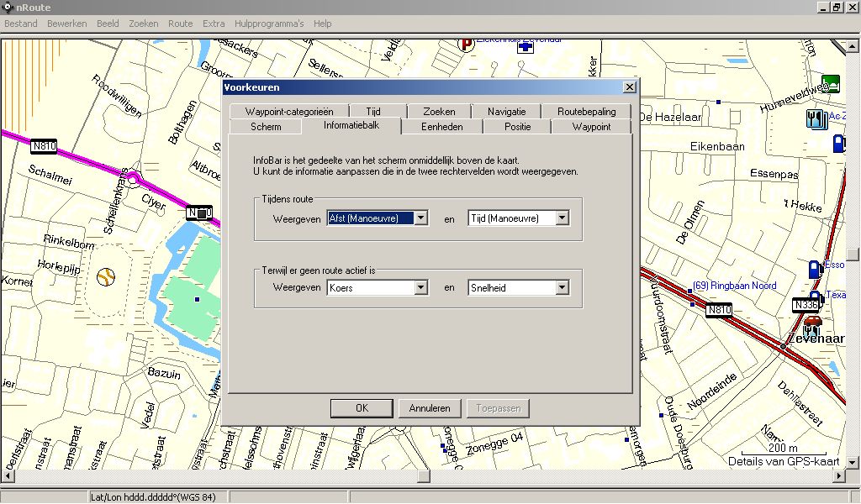Open the Bestand menu
This screenshot has width=861, height=504.
(x=21, y=24)
